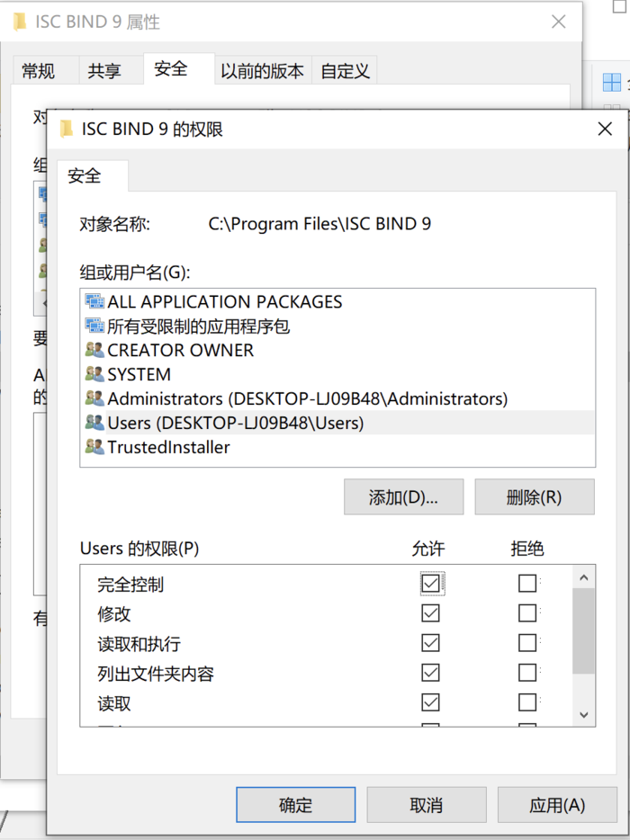Click the 应用(A) button

click(558, 805)
